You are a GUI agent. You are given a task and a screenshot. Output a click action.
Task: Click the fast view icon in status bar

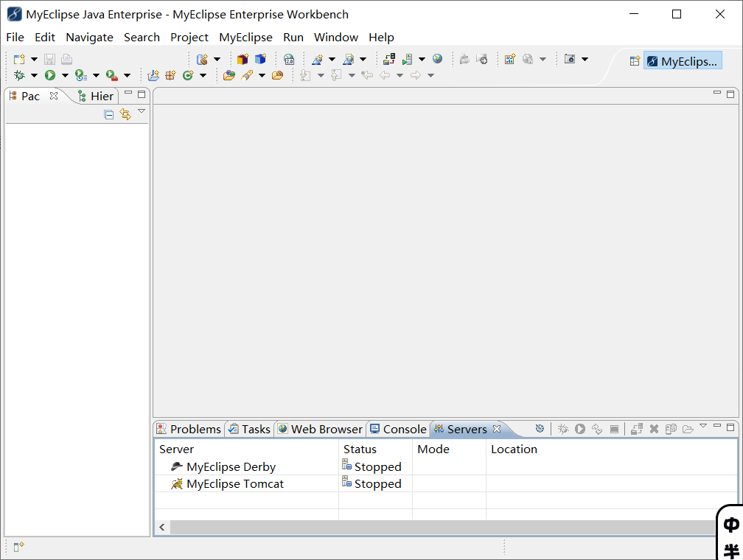pyautogui.click(x=18, y=547)
